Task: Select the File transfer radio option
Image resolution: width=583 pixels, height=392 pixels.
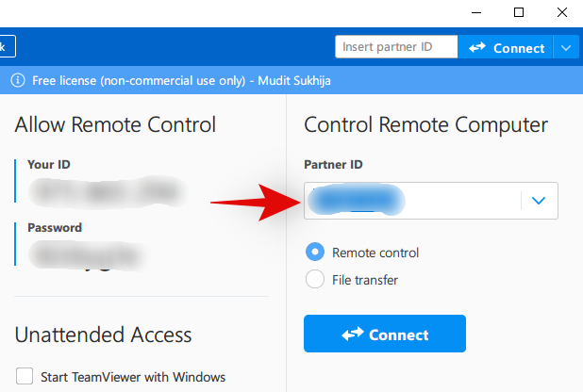Action: coord(315,279)
